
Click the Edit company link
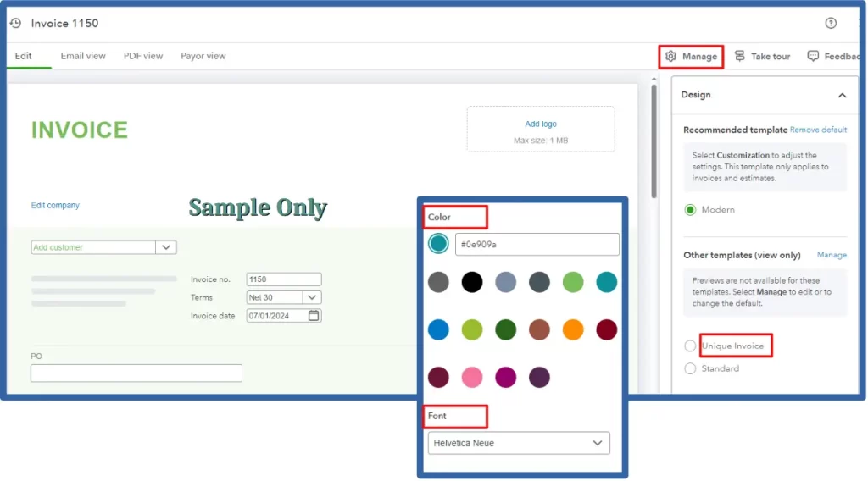click(55, 205)
